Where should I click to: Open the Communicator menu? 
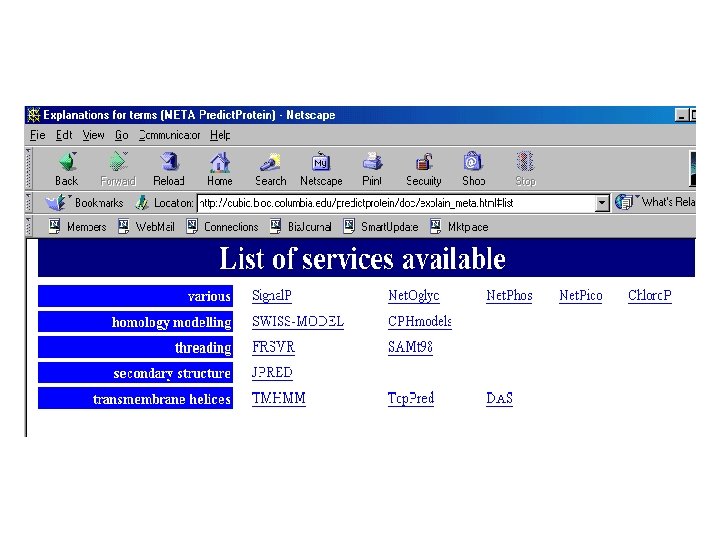(169, 135)
